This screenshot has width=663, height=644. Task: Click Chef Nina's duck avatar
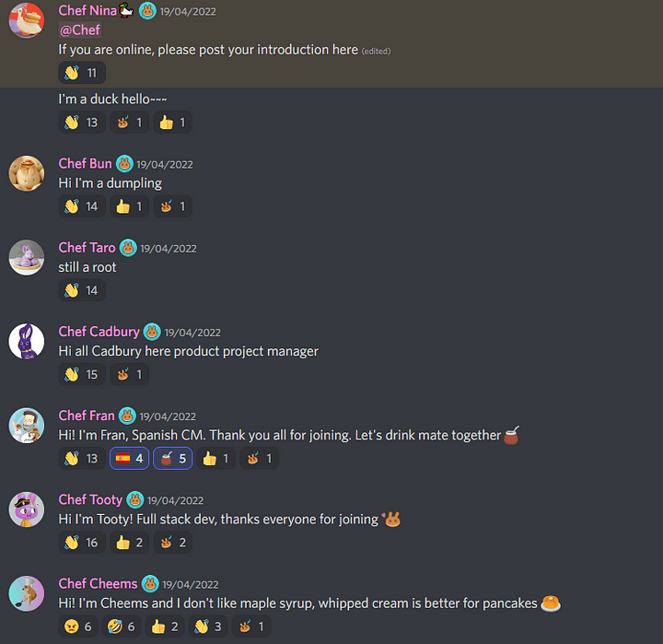(26, 20)
